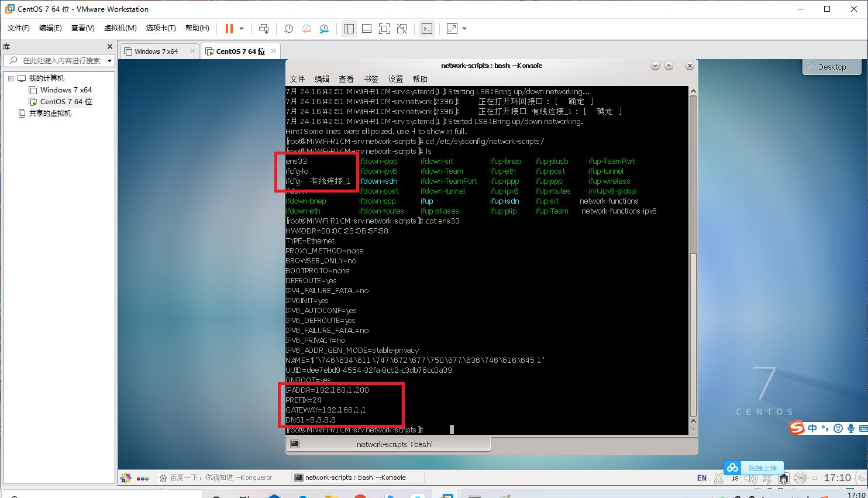
Task: Select Windows 7 x64 in library tree
Action: [66, 90]
